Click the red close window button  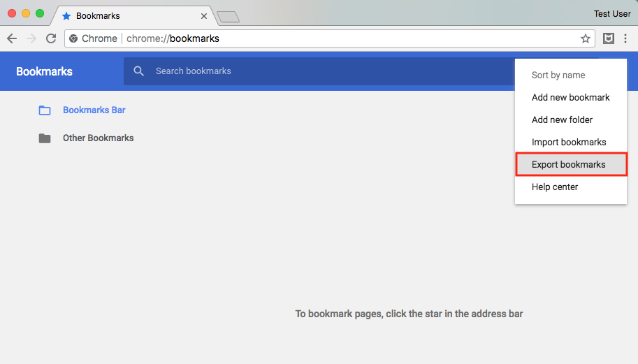pos(12,13)
